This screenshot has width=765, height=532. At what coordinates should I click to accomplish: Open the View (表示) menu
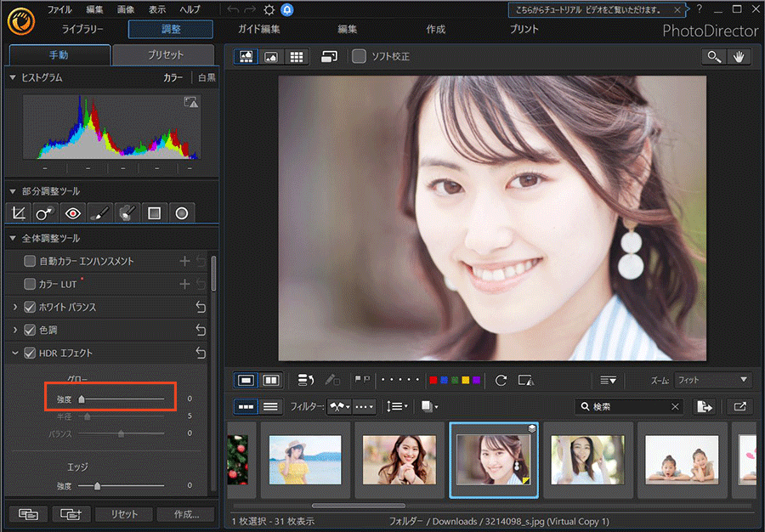point(156,9)
